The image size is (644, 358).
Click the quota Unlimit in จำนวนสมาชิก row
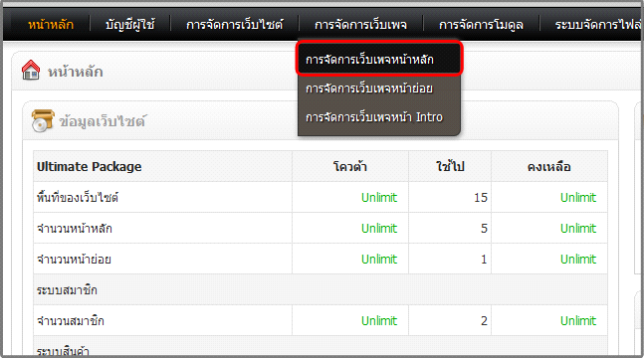click(x=379, y=320)
